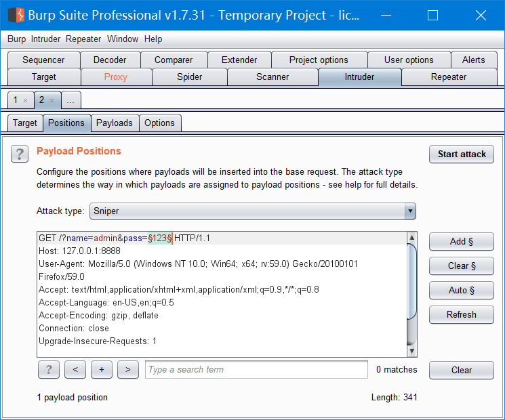This screenshot has height=420, width=505.
Task: Click the Payload Positions help question-mark icon
Action: click(20, 154)
